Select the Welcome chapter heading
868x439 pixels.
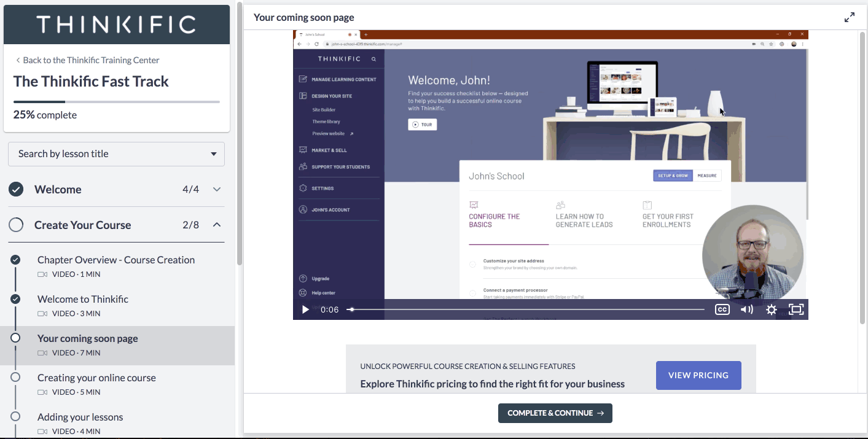point(58,189)
